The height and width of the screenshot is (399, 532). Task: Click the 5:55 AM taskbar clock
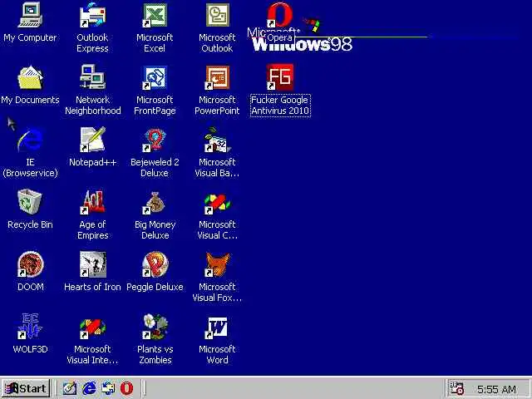(496, 389)
